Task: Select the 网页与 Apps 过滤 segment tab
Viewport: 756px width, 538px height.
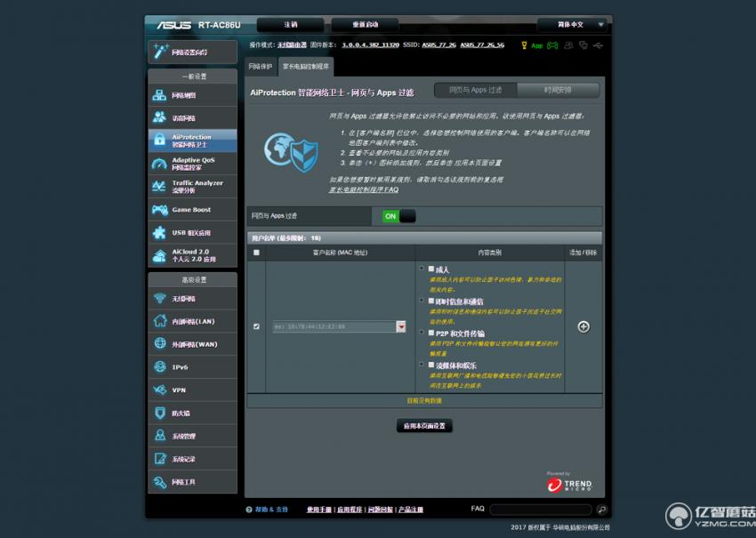Action: coord(476,90)
